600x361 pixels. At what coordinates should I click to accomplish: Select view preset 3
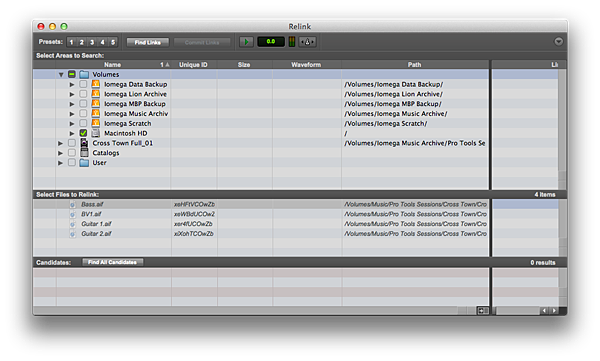pyautogui.click(x=92, y=42)
